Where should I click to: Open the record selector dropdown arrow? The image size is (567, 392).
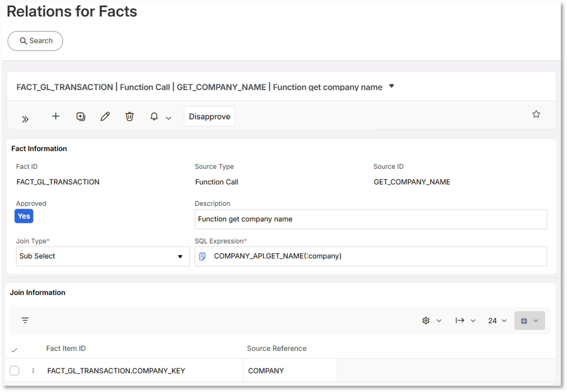tap(391, 86)
